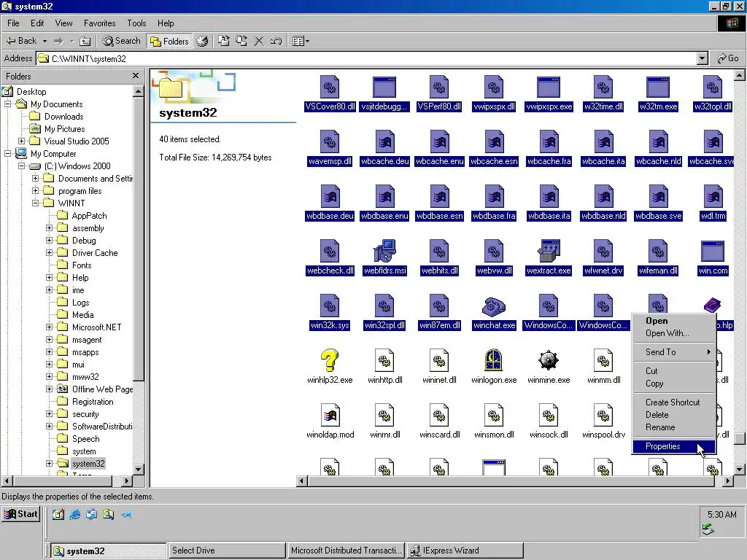Click the file list vertical scrollbar thumb
Image resolution: width=747 pixels, height=560 pixels.
[x=740, y=438]
